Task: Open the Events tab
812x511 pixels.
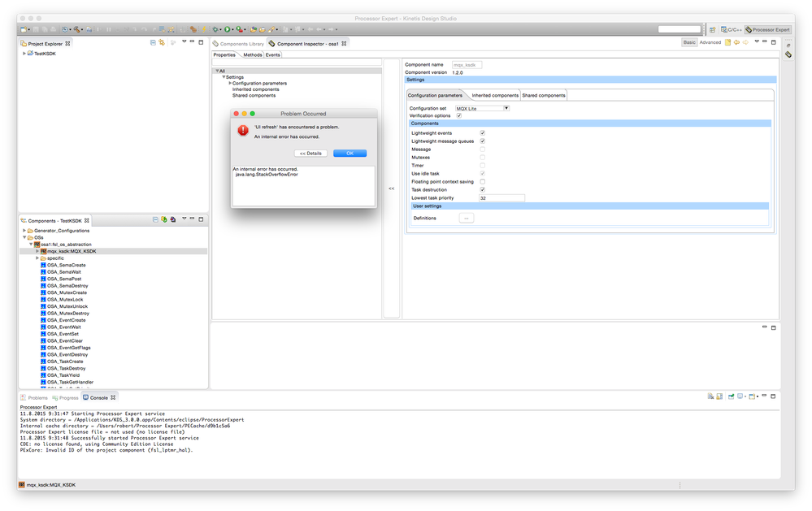Action: click(x=272, y=55)
